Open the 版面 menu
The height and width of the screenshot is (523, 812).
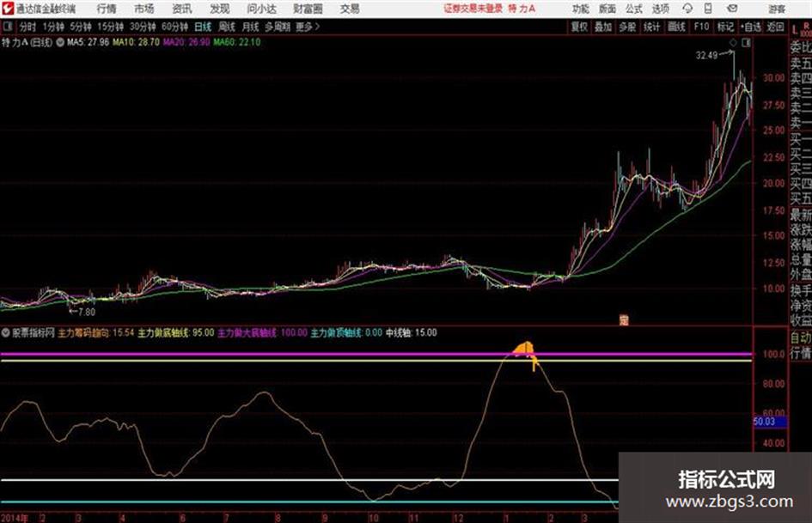click(x=607, y=9)
